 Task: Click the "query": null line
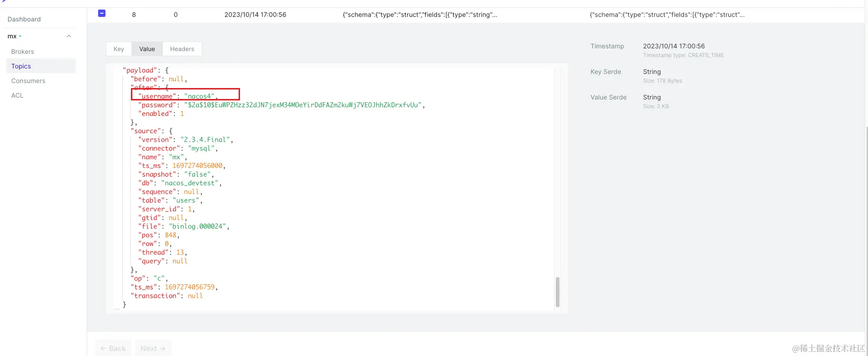tap(163, 261)
